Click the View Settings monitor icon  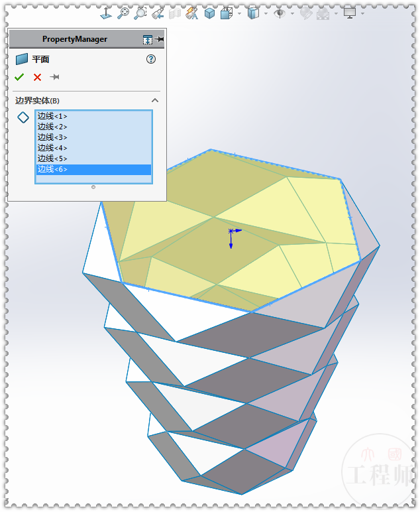(x=350, y=13)
